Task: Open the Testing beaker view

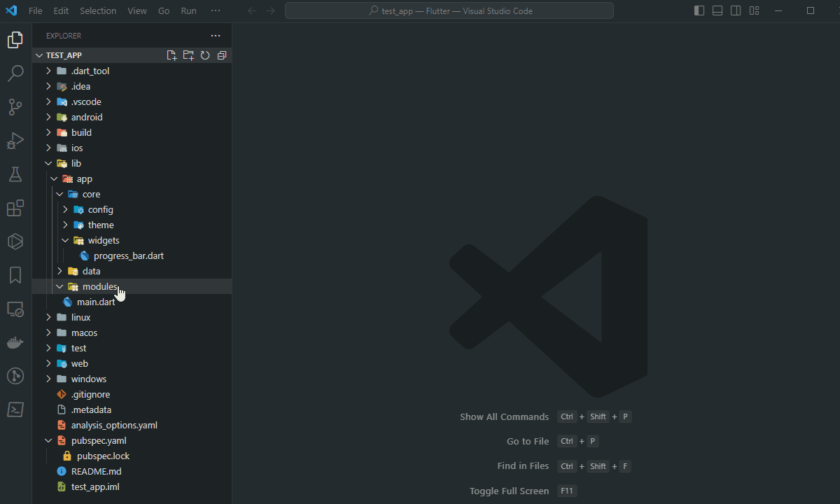Action: tap(15, 174)
